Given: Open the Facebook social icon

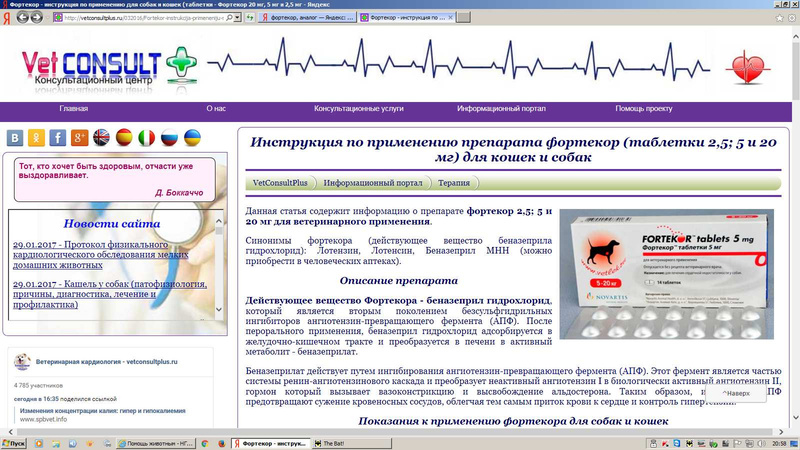Looking at the screenshot, I should [x=59, y=138].
